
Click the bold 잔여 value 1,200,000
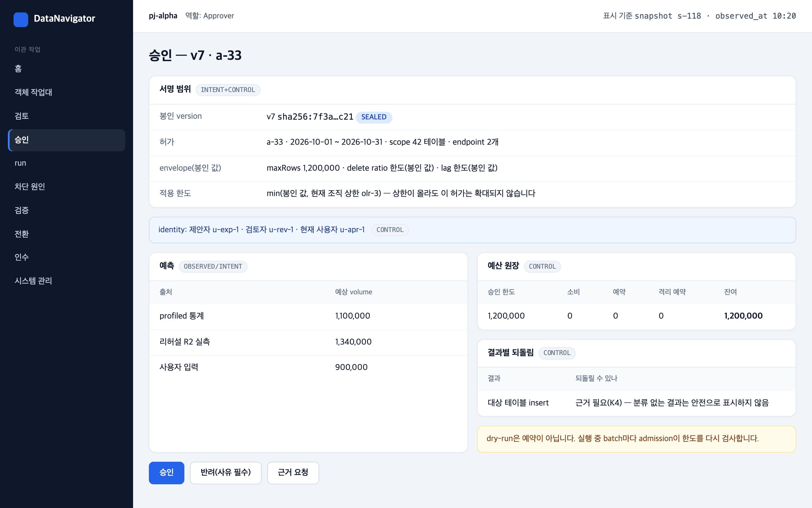(743, 316)
